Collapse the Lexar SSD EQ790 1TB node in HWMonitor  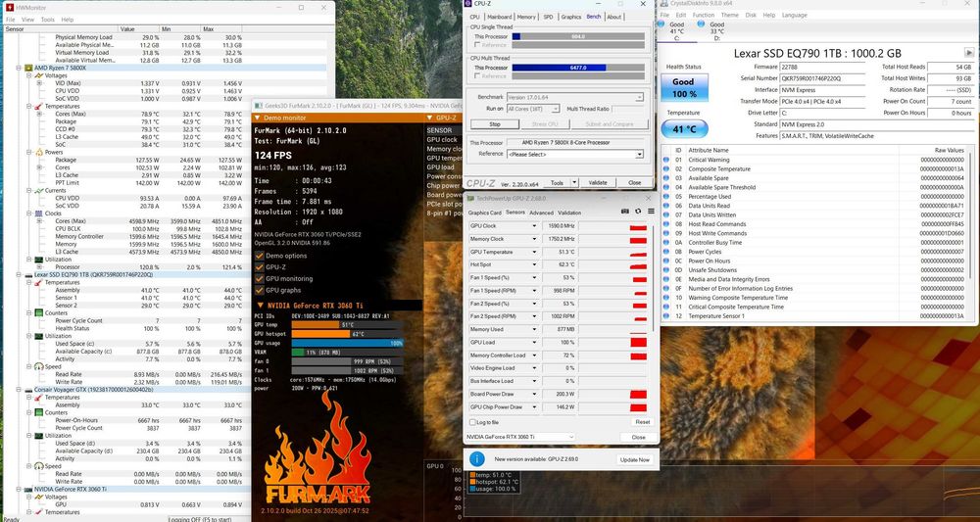point(20,275)
